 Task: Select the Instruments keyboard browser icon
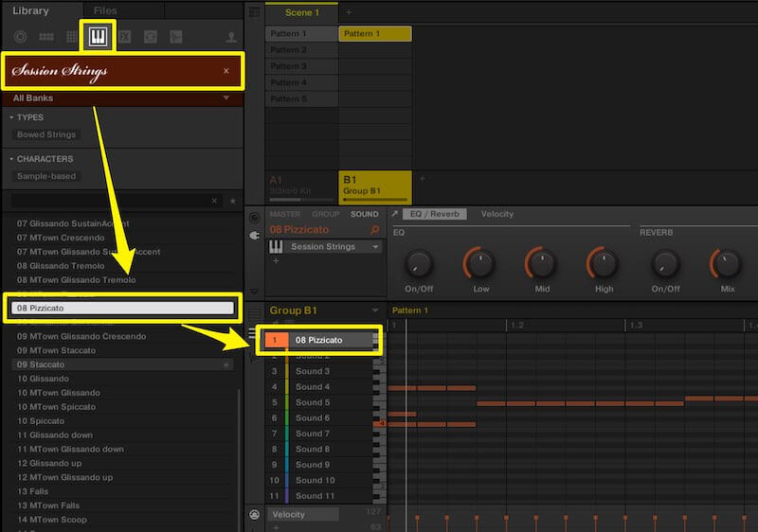tap(98, 37)
